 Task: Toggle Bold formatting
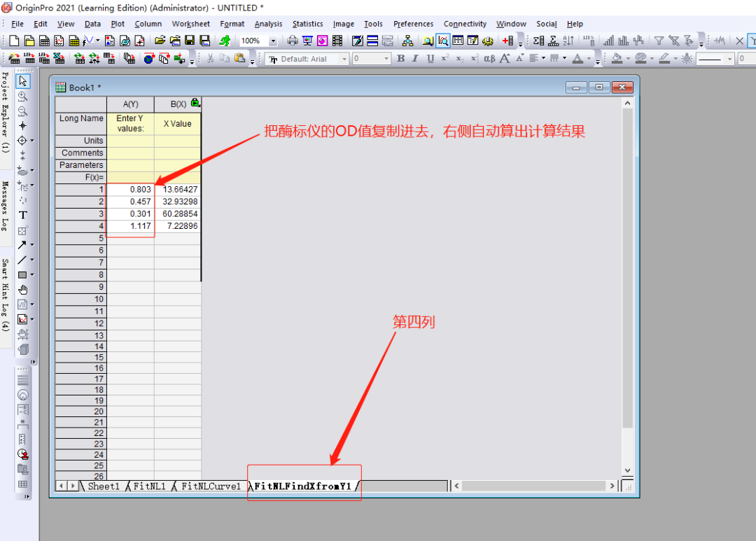[x=400, y=59]
